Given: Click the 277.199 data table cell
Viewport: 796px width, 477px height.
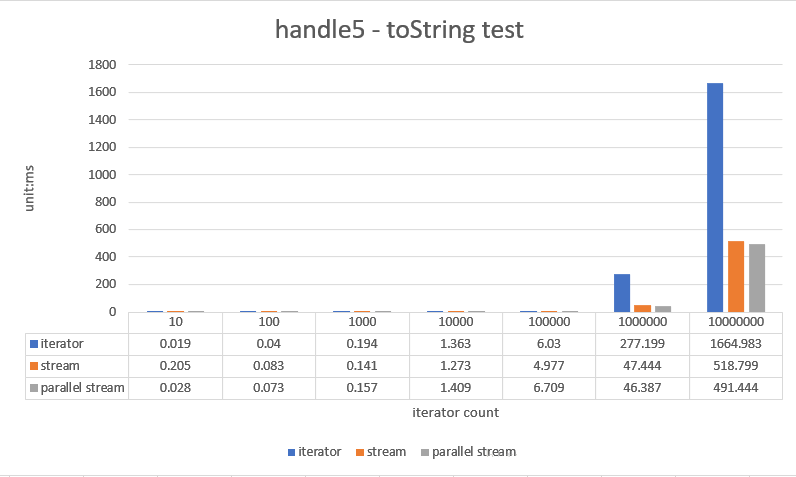Looking at the screenshot, I should (x=642, y=344).
